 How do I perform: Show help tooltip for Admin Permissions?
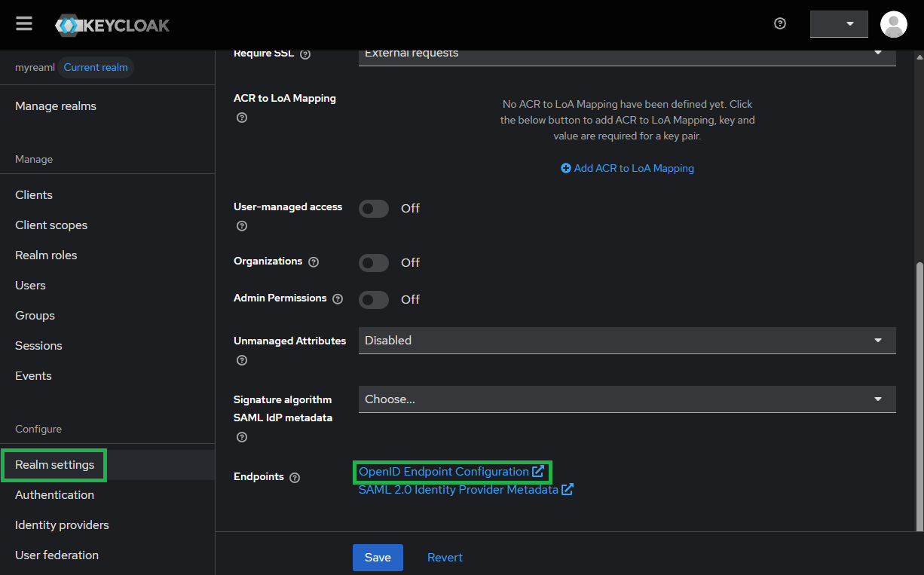click(x=338, y=299)
